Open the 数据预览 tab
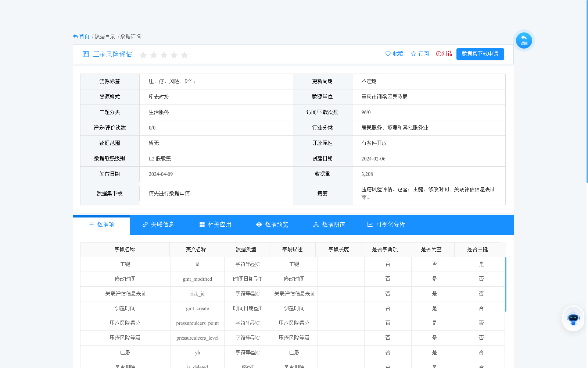Screen dimensions: 588x368 pos(272,225)
